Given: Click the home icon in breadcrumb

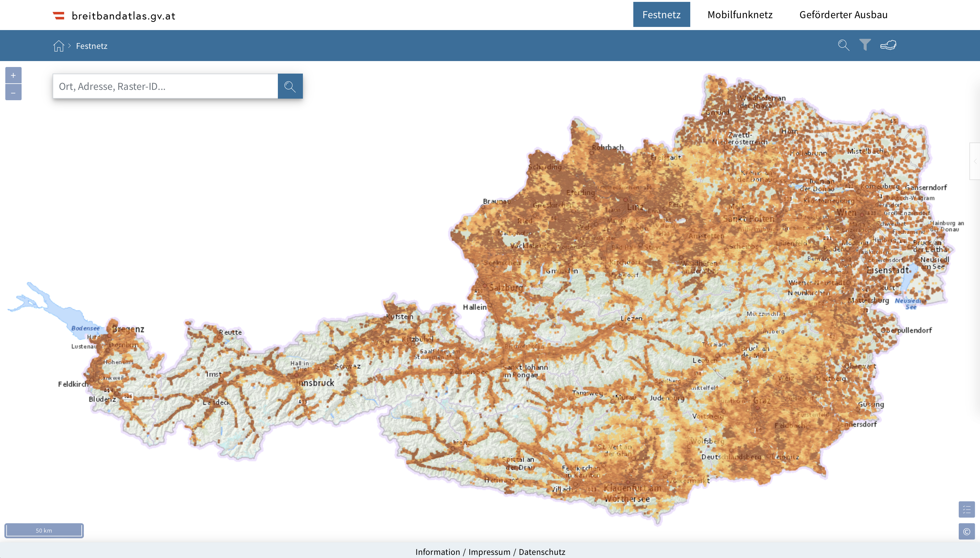Looking at the screenshot, I should pos(58,46).
